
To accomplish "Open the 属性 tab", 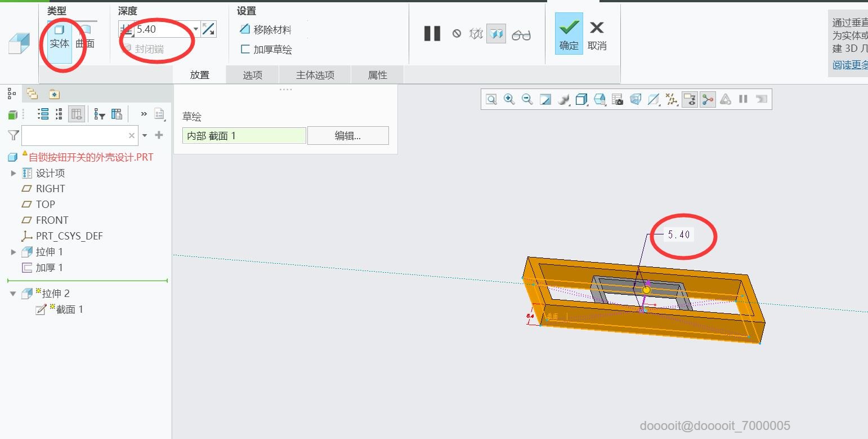I will (377, 75).
